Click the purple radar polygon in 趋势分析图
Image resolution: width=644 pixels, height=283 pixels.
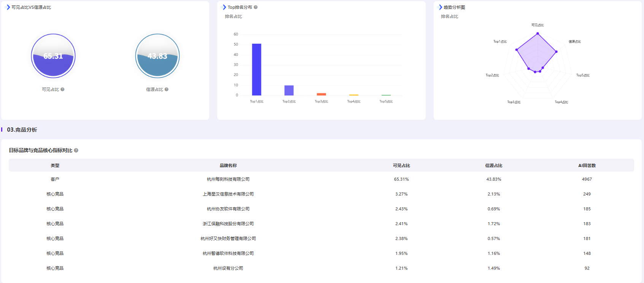pos(536,53)
